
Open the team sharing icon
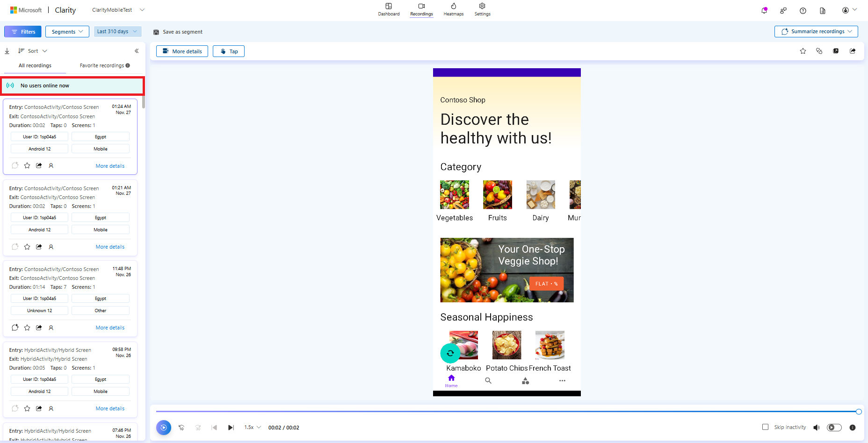point(783,10)
